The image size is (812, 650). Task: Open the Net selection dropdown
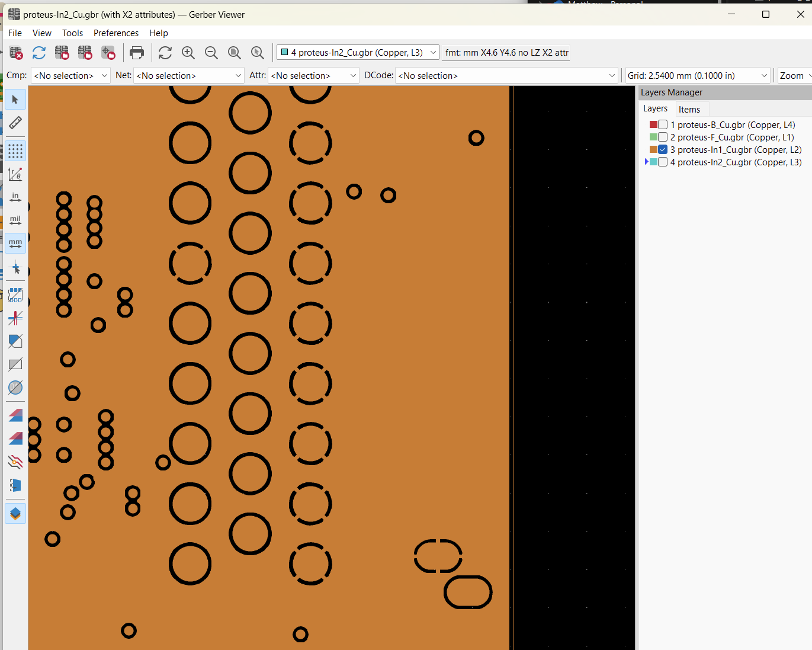point(189,76)
